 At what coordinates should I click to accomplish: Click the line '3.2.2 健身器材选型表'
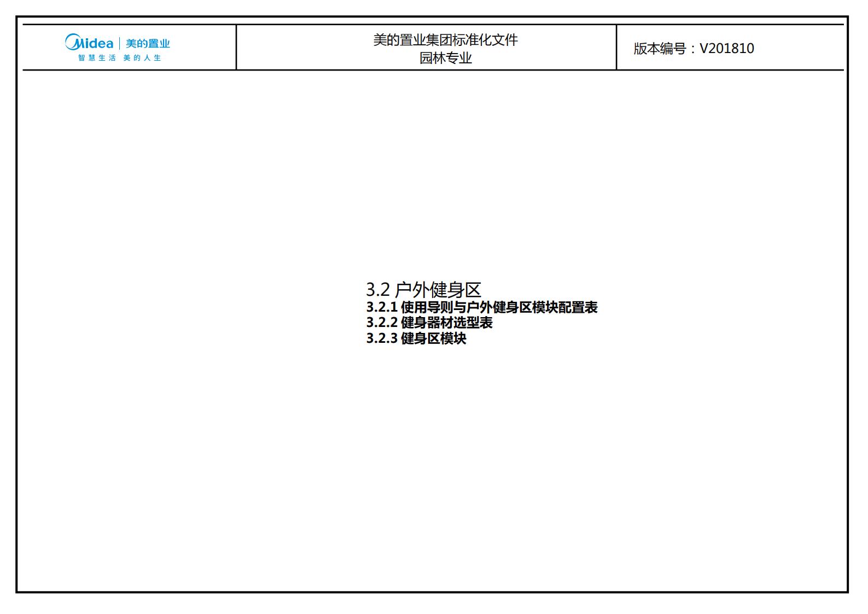(429, 323)
